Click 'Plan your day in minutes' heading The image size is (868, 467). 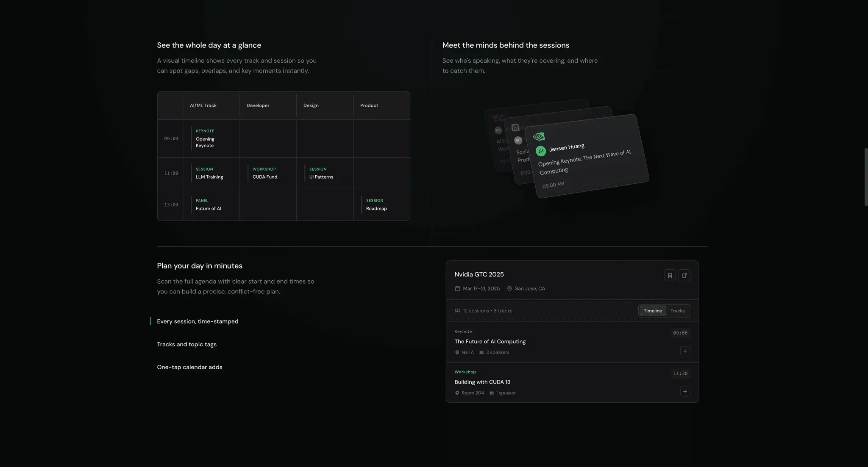(x=200, y=266)
